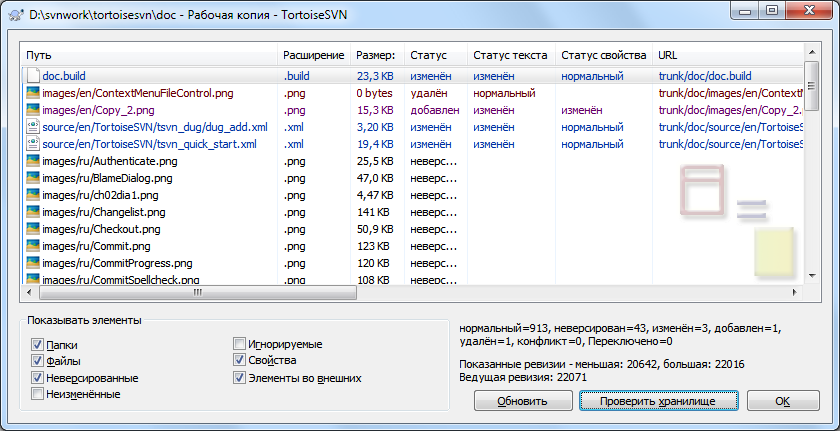This screenshot has height=431, width=840.
Task: Click the Проверить хранилище button
Action: pyautogui.click(x=657, y=401)
